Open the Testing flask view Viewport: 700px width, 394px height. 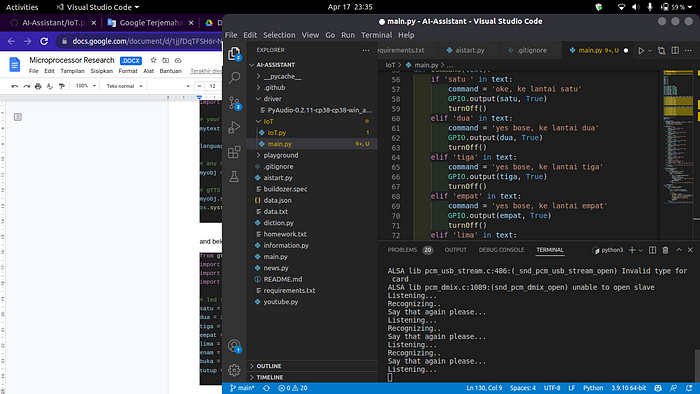point(234,177)
